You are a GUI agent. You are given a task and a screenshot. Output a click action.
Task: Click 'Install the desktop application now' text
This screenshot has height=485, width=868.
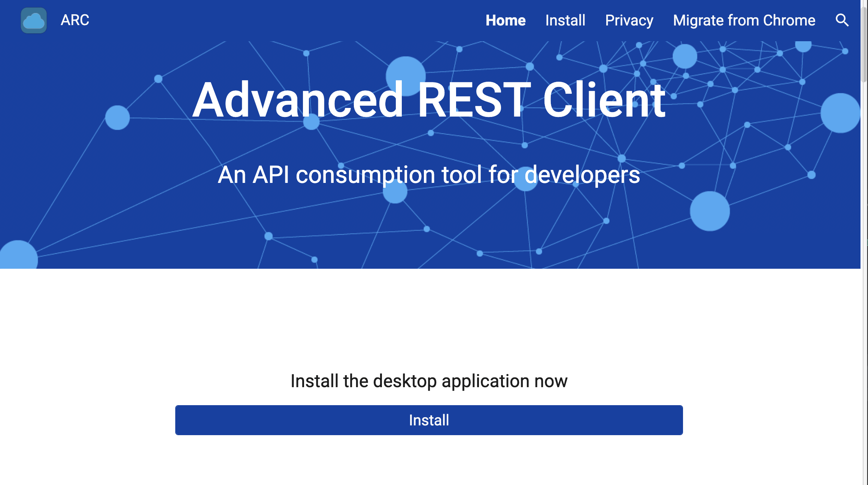click(x=429, y=381)
